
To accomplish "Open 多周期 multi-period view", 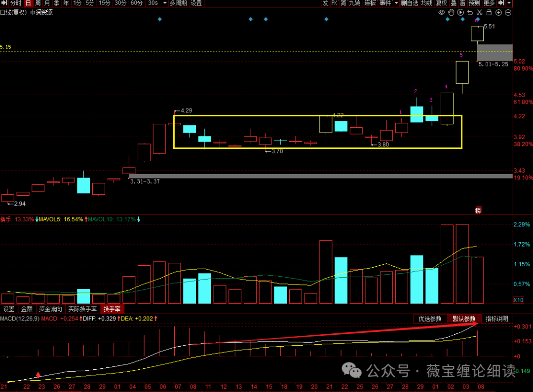I will coord(178,3).
